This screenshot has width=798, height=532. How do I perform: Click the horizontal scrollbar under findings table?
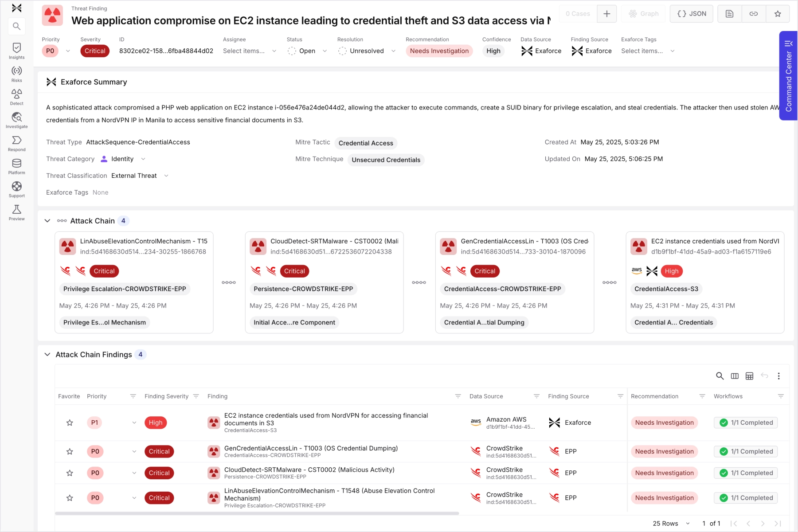257,513
